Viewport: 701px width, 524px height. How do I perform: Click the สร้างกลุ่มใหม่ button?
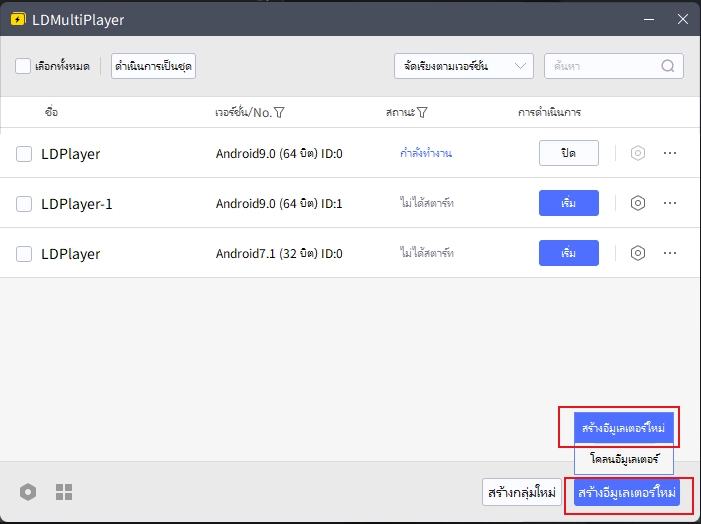coord(522,493)
